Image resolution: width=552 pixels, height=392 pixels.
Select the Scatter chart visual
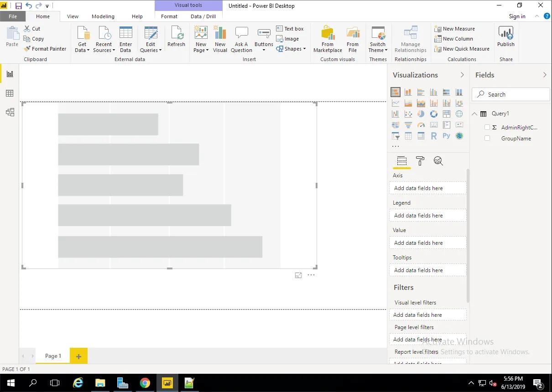pos(408,114)
